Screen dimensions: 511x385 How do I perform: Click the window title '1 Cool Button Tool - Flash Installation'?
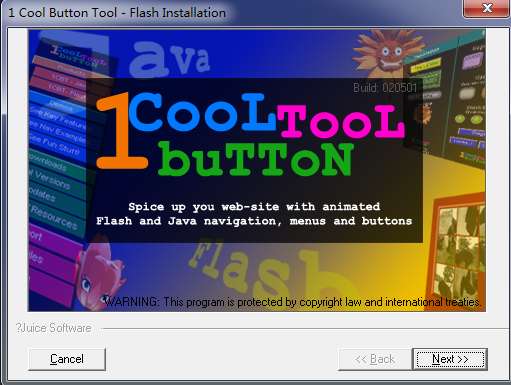tap(117, 13)
